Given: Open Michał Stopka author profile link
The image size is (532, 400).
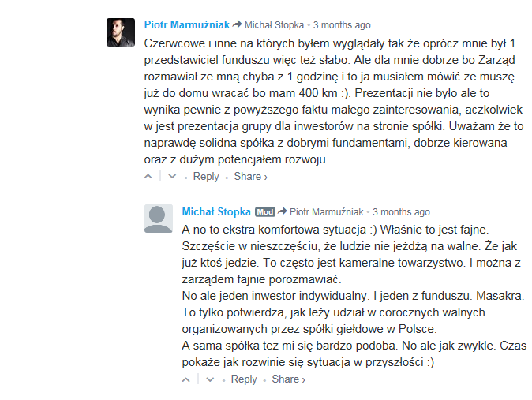Looking at the screenshot, I should 216,211.
